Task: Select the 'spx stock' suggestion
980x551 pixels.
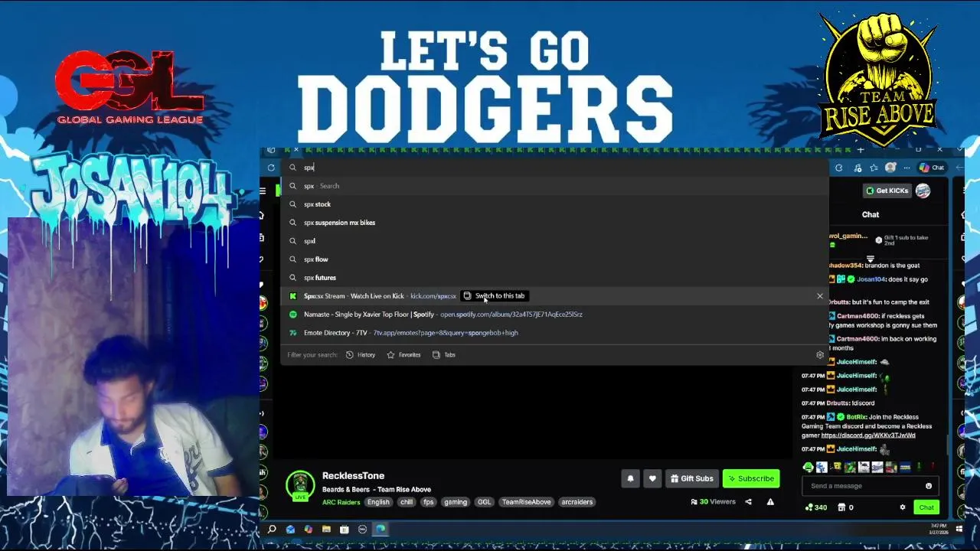Action: 555,204
